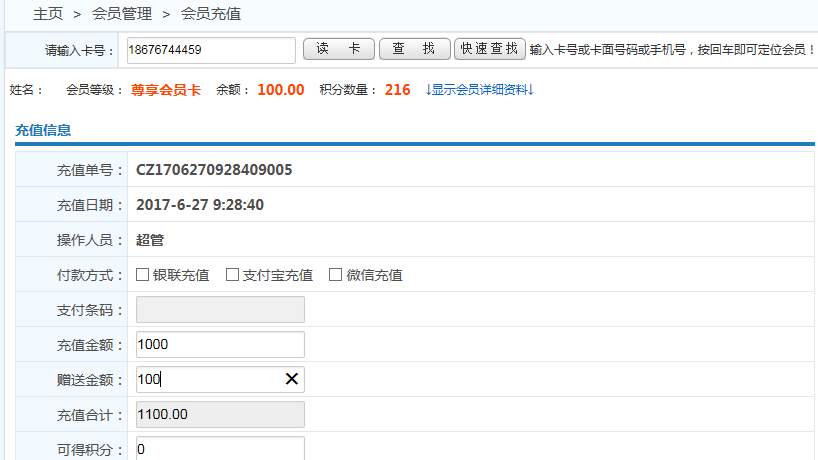Open 会员管理 from the breadcrumb
The width and height of the screenshot is (818, 460).
point(121,14)
